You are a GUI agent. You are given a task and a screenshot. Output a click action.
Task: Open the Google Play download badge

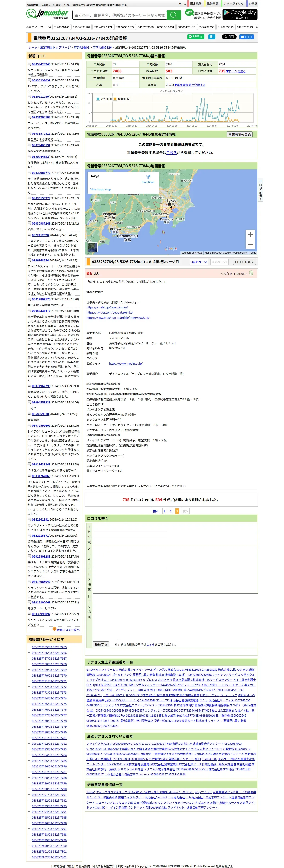point(240,14)
